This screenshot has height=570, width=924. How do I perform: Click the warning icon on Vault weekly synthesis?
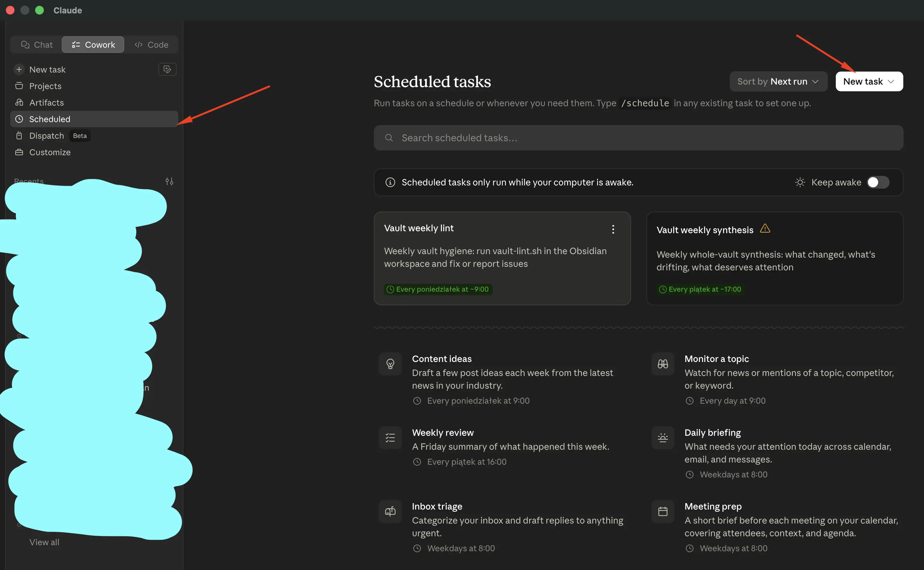coord(765,228)
